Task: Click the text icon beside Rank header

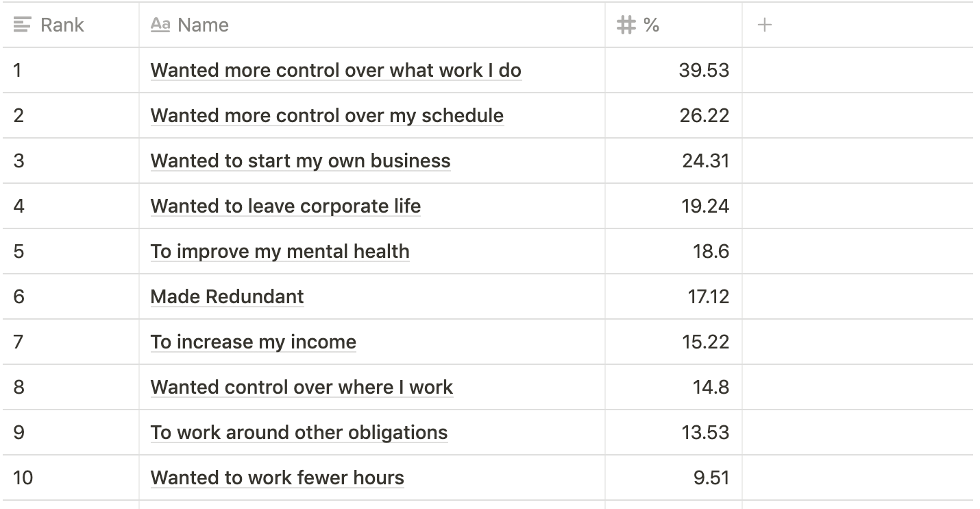Action: point(22,25)
